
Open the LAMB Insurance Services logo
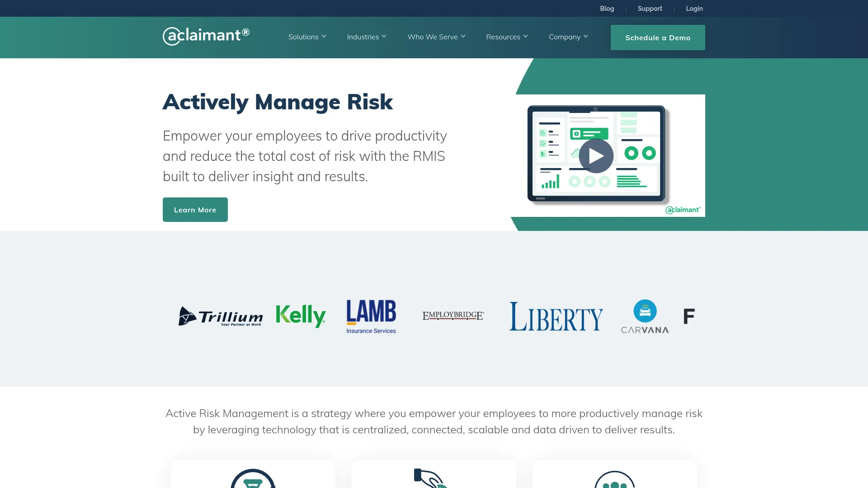[371, 316]
